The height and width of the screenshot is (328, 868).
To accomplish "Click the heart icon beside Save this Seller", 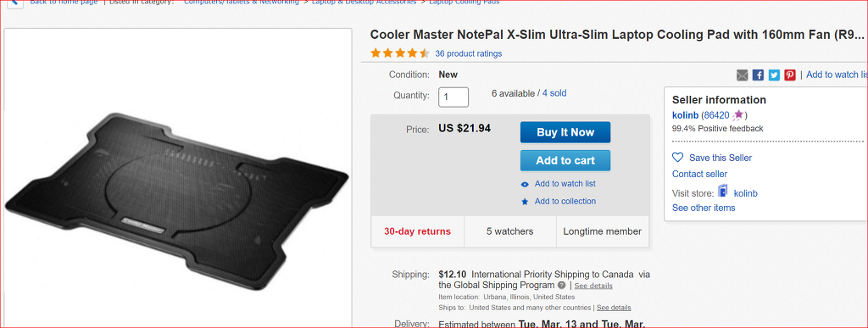I will 677,158.
